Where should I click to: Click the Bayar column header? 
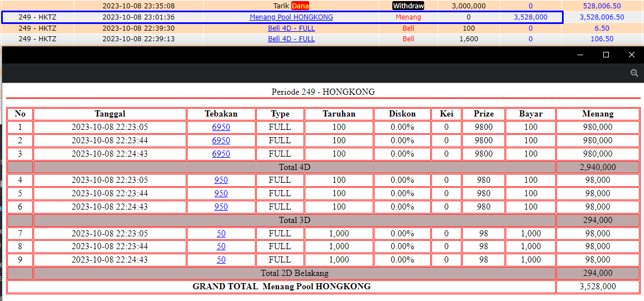click(x=531, y=114)
